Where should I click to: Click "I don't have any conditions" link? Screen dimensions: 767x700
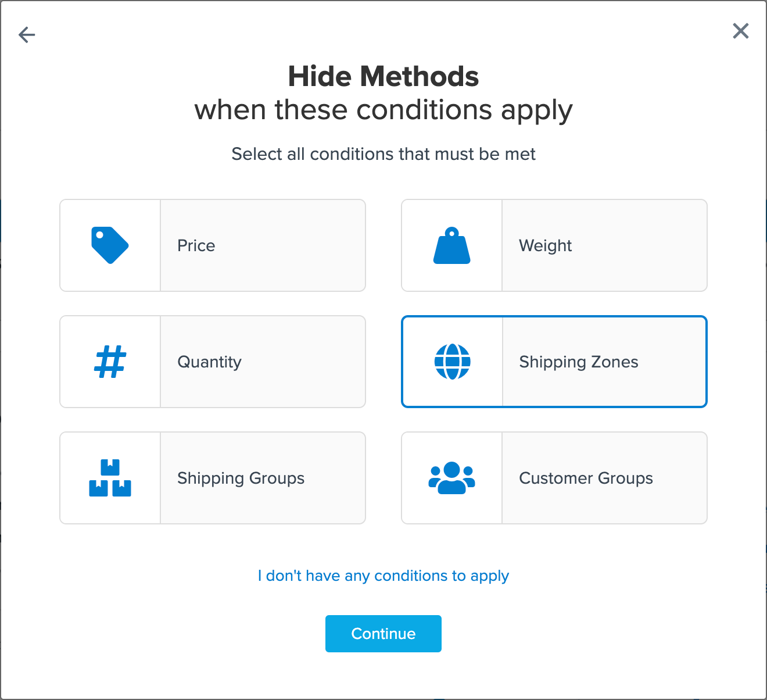(383, 576)
